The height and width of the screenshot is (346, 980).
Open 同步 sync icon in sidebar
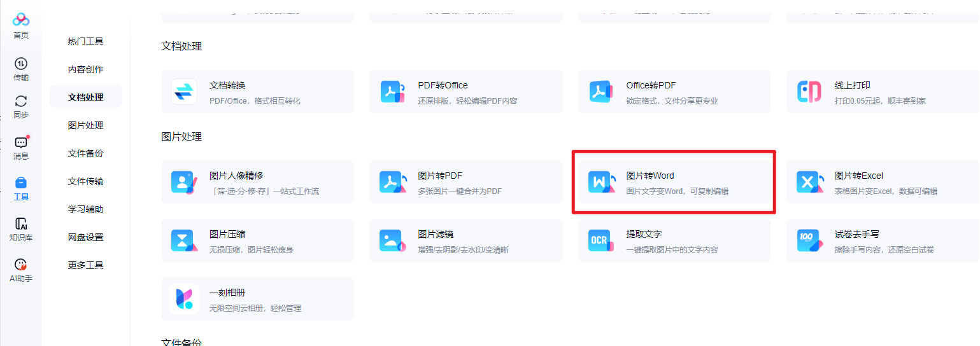pyautogui.click(x=21, y=101)
